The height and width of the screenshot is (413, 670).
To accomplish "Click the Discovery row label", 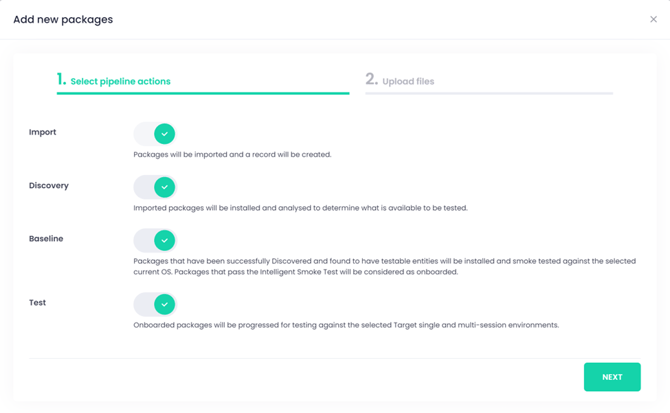I will point(49,185).
